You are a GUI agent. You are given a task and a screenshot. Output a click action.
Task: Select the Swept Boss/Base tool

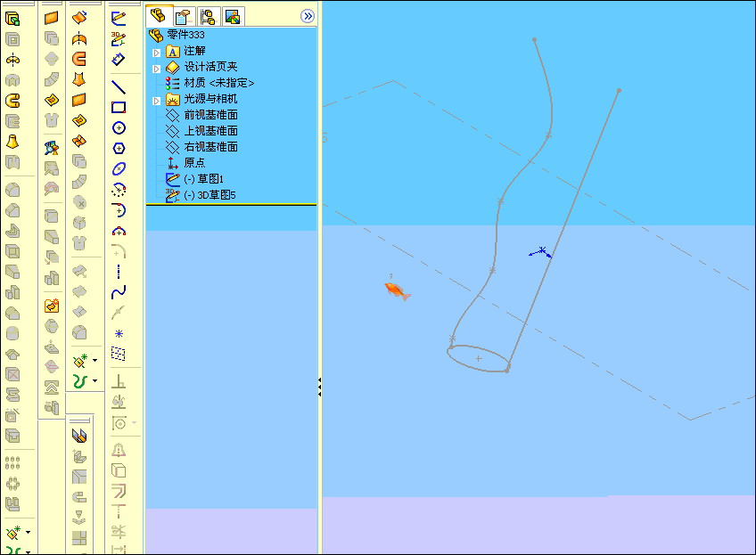12,101
